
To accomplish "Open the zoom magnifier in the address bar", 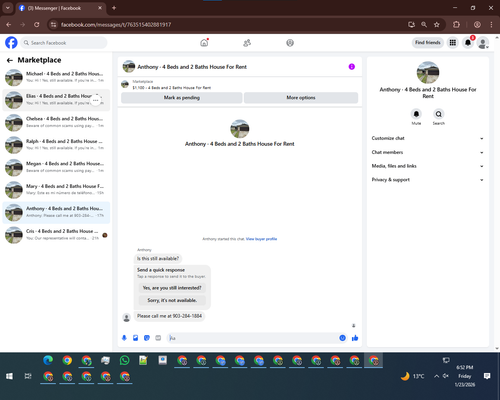I will pyautogui.click(x=424, y=25).
